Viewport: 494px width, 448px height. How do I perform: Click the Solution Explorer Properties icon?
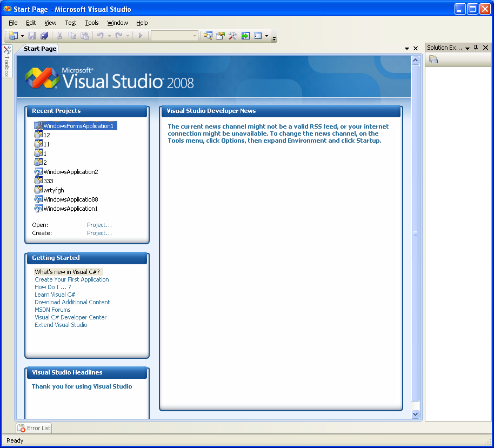pos(433,59)
